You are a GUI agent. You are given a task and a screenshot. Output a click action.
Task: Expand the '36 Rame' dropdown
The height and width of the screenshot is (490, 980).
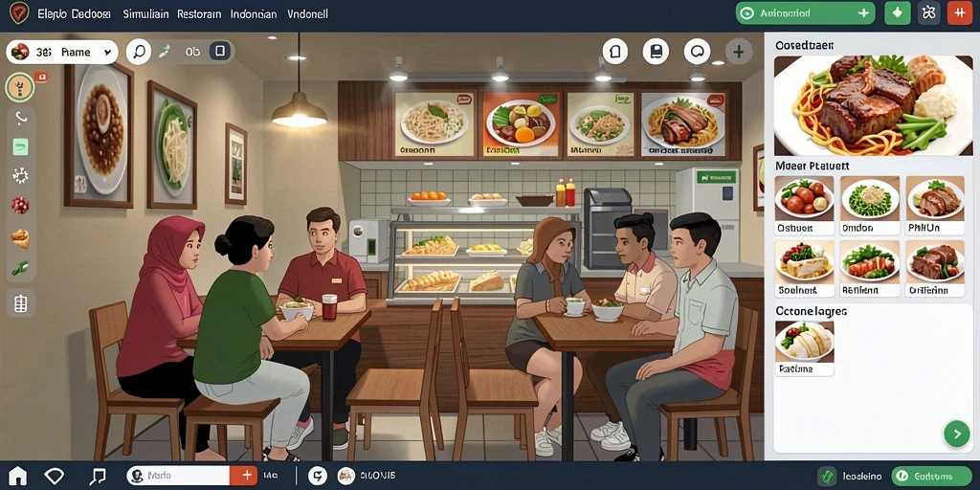(x=62, y=52)
